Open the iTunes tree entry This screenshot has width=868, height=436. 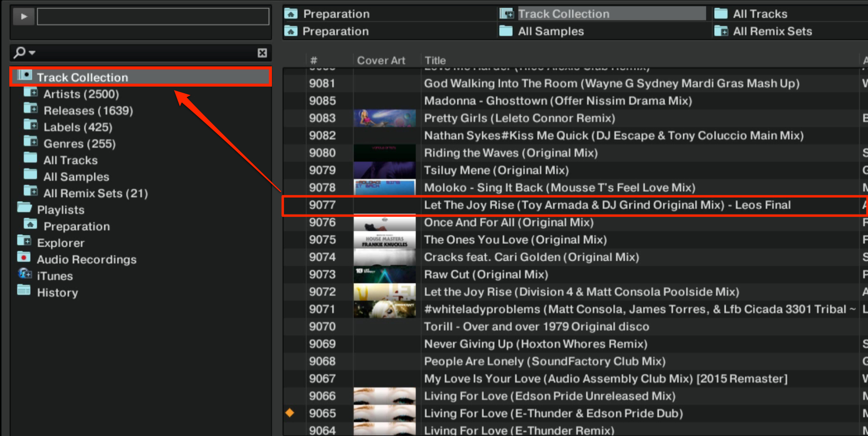click(x=55, y=276)
